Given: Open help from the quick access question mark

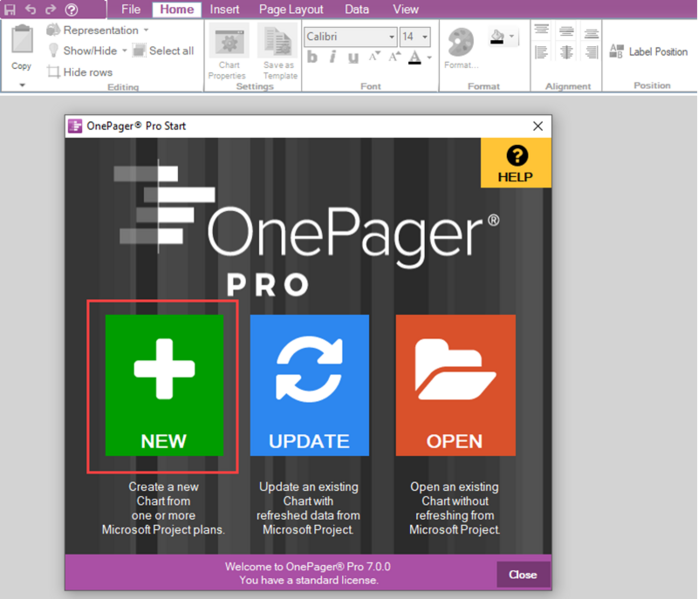Looking at the screenshot, I should pos(72,9).
